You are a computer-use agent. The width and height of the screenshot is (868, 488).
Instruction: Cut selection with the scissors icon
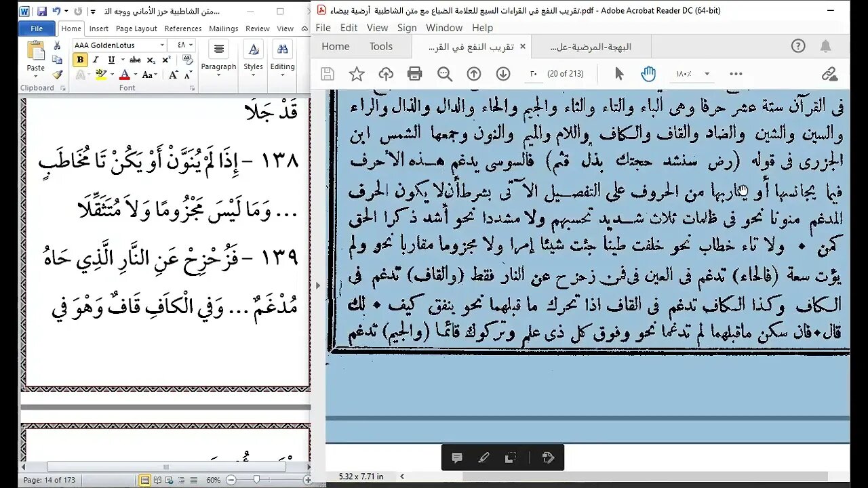click(x=58, y=45)
